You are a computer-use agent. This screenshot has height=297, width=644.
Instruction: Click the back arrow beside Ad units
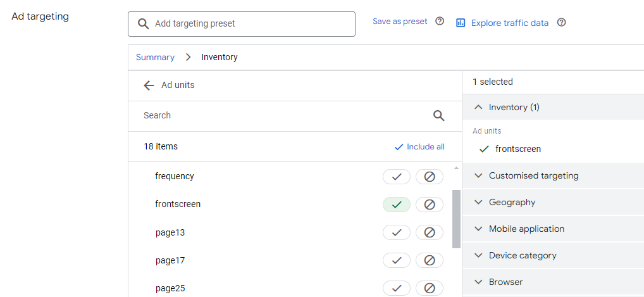tap(149, 85)
